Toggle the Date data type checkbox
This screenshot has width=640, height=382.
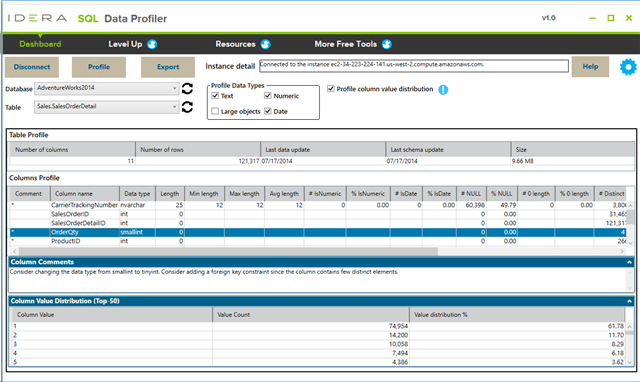[x=268, y=111]
